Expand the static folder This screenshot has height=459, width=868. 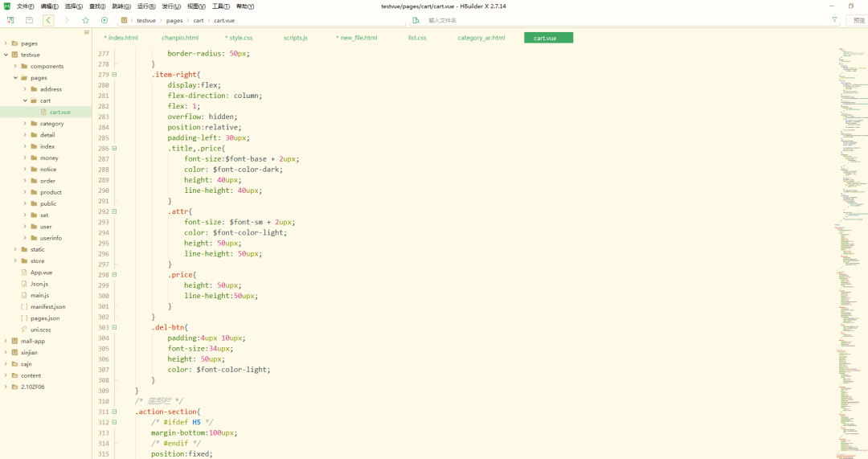point(15,249)
